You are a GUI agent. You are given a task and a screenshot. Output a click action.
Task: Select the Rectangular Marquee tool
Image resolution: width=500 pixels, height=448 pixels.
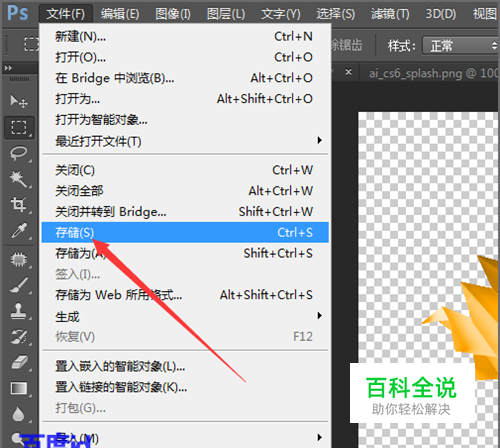[19, 127]
